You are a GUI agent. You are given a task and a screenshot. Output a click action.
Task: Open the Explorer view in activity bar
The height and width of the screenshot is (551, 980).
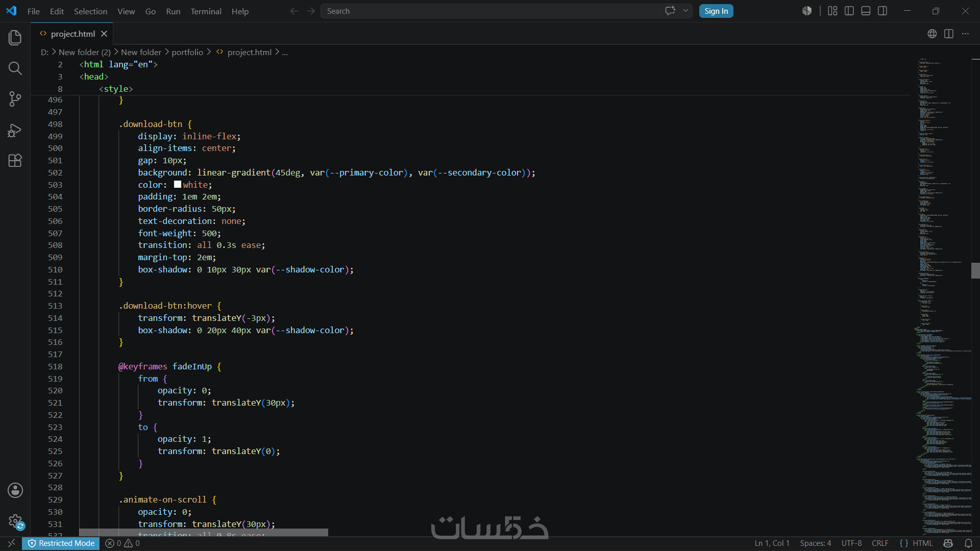click(x=15, y=37)
